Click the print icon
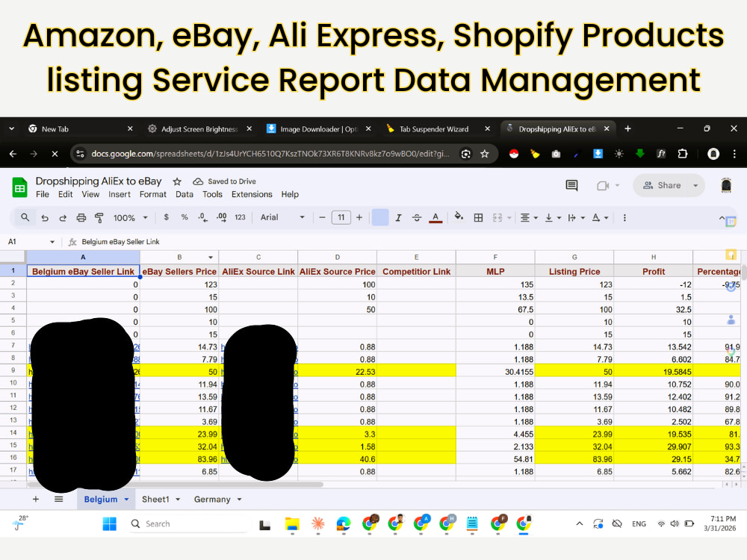Viewport: 747px width, 560px height. [x=81, y=217]
